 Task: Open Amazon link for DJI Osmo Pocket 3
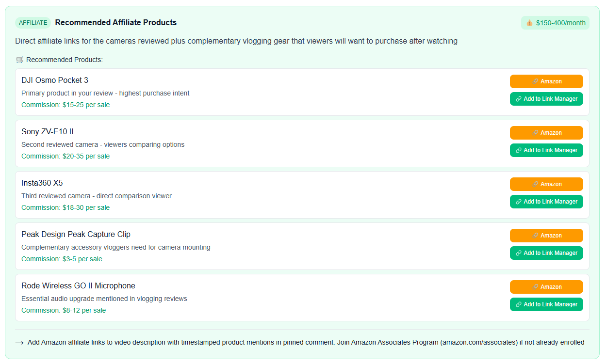click(x=546, y=81)
